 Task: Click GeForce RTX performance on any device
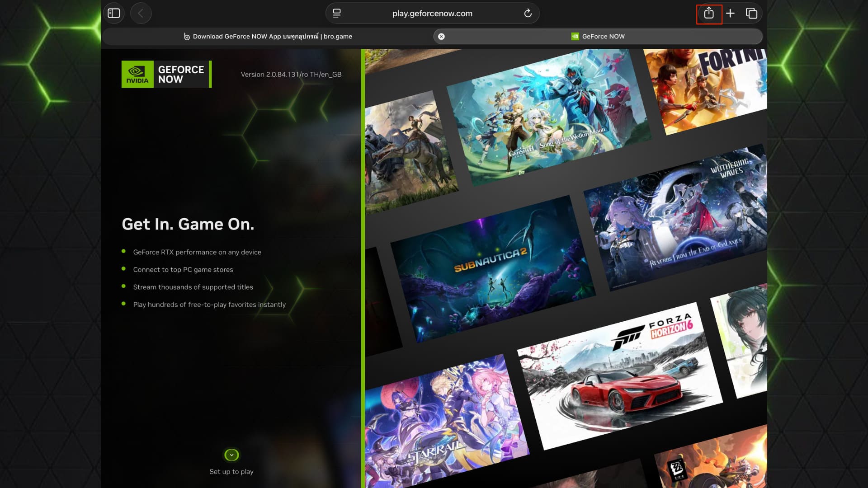[197, 252]
